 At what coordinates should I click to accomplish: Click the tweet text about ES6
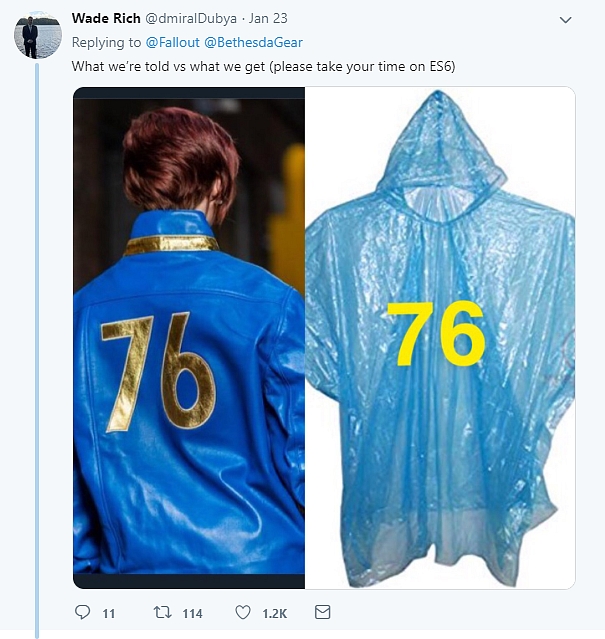263,66
